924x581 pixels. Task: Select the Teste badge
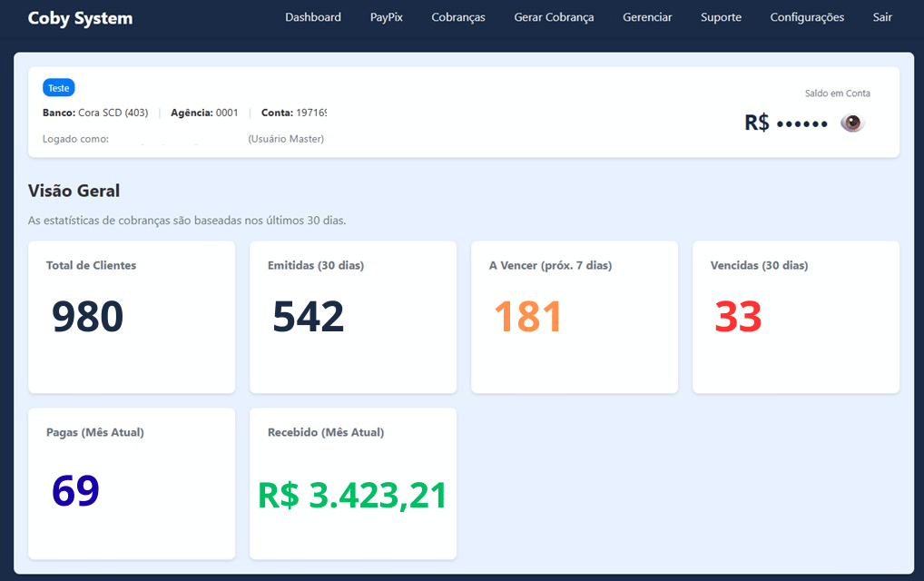58,87
